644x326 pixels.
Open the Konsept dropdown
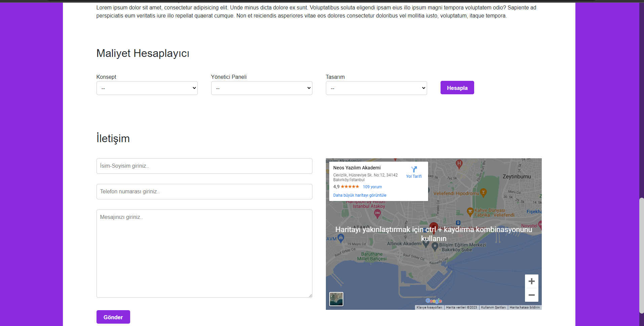point(147,88)
